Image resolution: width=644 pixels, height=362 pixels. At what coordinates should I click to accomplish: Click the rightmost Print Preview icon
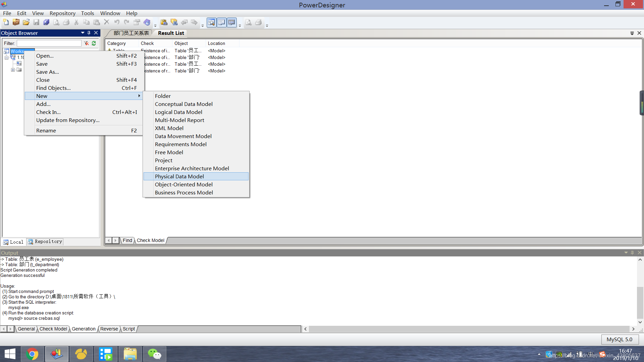click(x=249, y=22)
